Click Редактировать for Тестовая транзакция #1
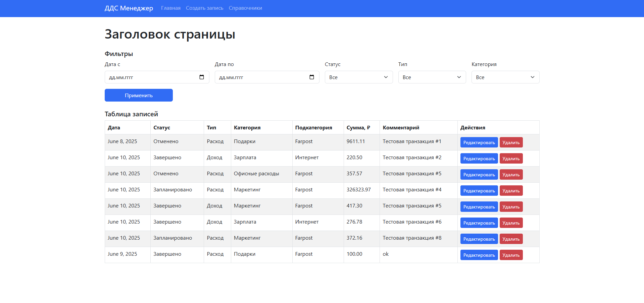The height and width of the screenshot is (303, 644). 479,142
